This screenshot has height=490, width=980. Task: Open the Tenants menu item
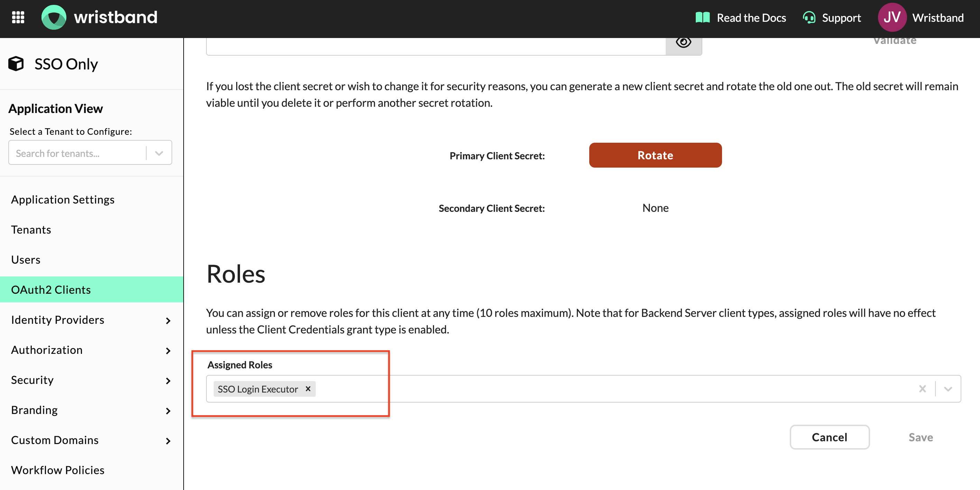point(31,229)
